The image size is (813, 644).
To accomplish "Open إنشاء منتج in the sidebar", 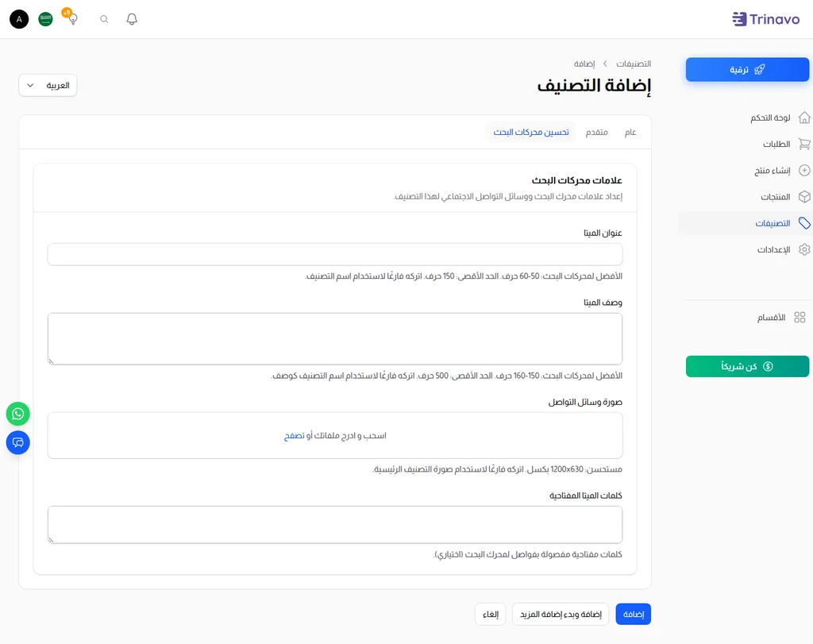I will tap(772, 170).
